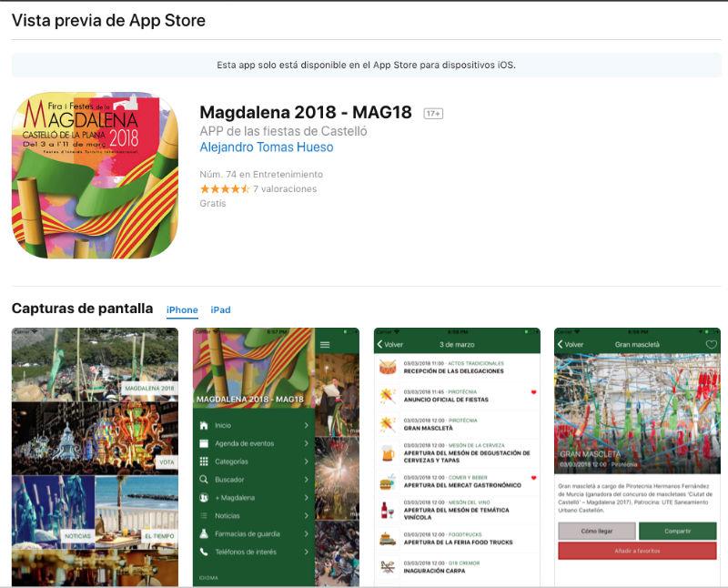
Task: Click the Agenda de eventos calendar icon
Action: click(x=203, y=443)
